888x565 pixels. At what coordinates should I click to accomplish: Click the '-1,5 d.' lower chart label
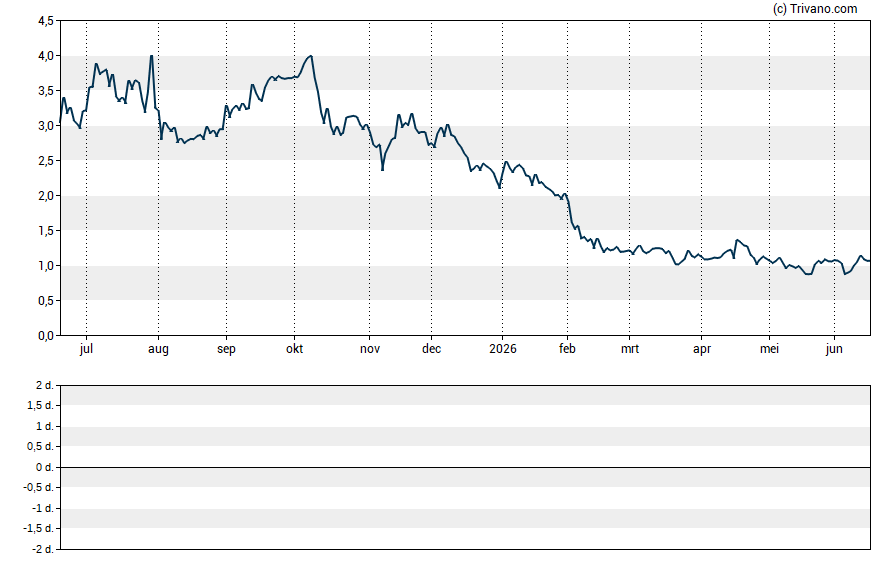39,528
